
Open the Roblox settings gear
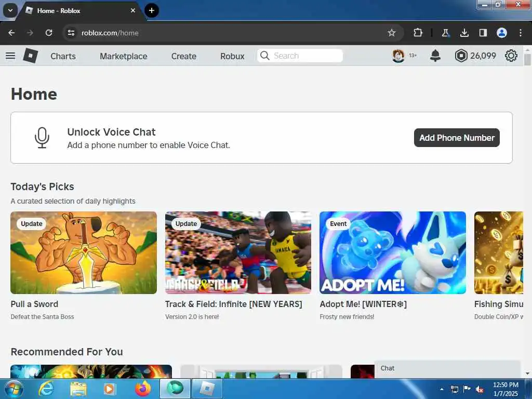[511, 56]
